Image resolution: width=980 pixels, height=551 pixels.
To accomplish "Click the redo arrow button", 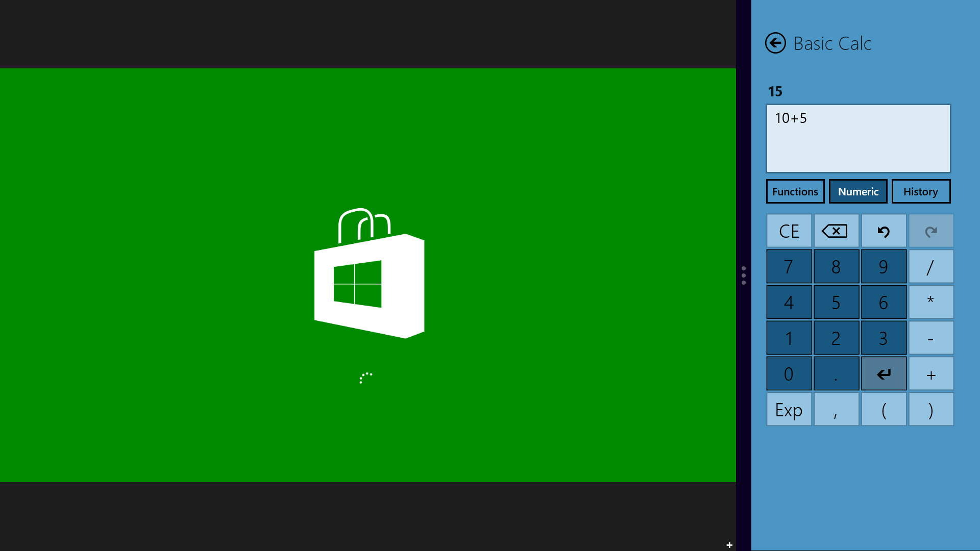I will 930,231.
